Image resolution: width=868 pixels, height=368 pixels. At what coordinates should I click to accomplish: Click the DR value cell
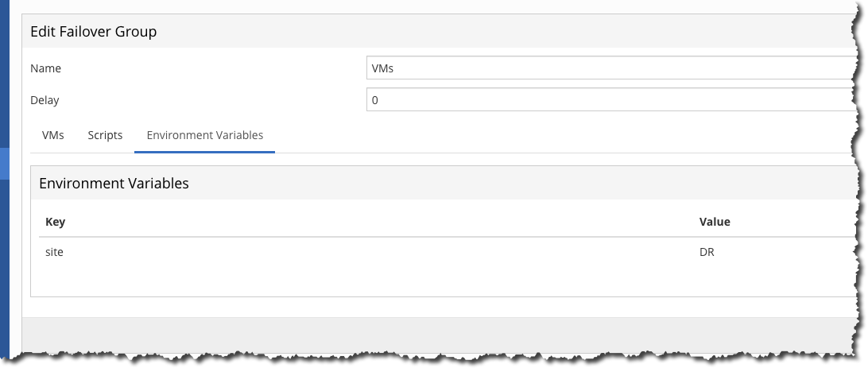[707, 251]
